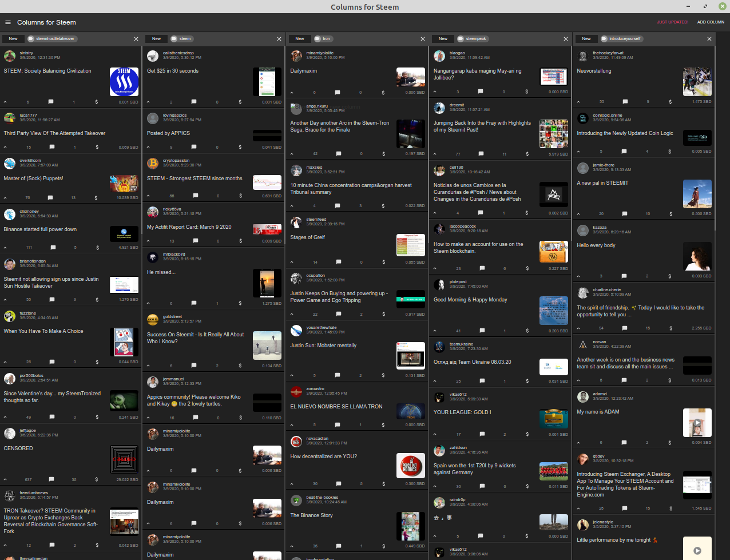Click the goldstreet avatar icon
730x560 pixels.
click(x=153, y=319)
